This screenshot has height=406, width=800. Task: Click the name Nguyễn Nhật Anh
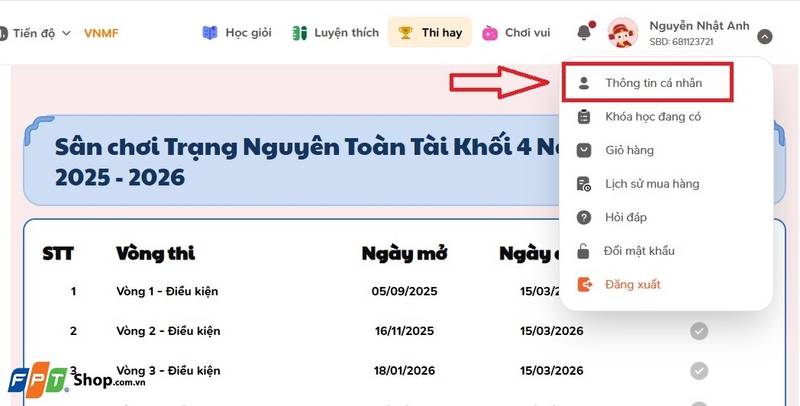coord(699,26)
